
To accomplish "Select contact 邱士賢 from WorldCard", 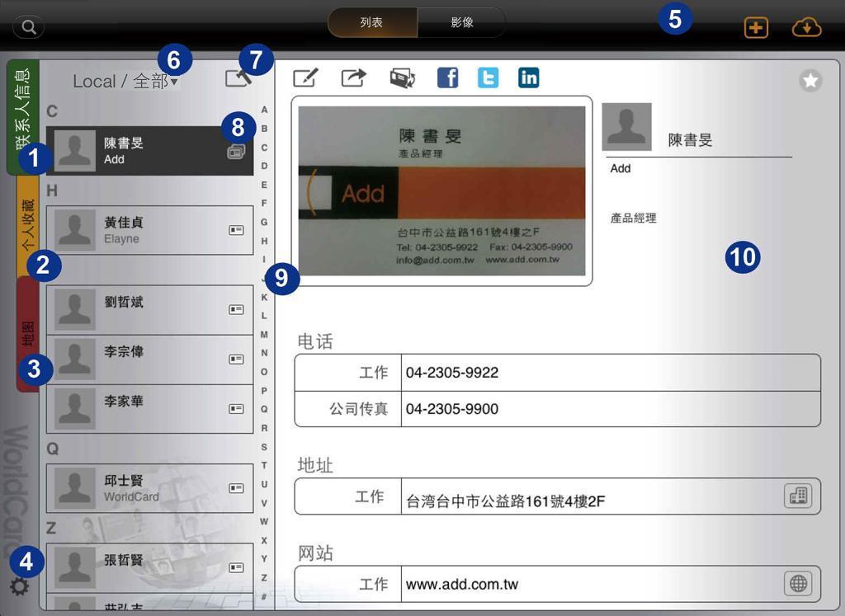I will point(149,488).
